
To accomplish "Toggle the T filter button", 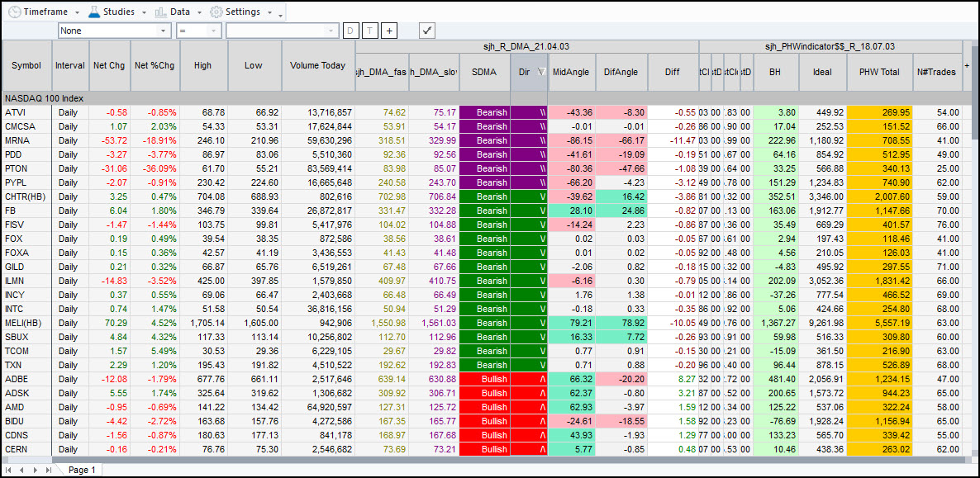I will coord(370,31).
